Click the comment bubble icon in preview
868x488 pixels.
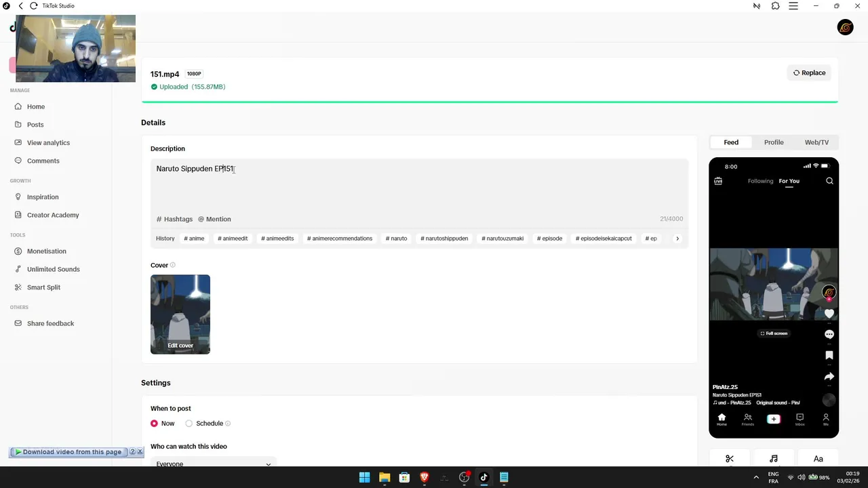(829, 334)
